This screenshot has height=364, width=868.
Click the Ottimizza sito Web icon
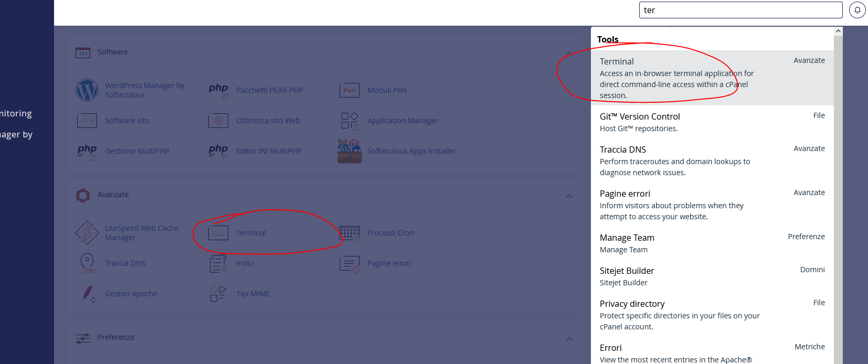[218, 121]
